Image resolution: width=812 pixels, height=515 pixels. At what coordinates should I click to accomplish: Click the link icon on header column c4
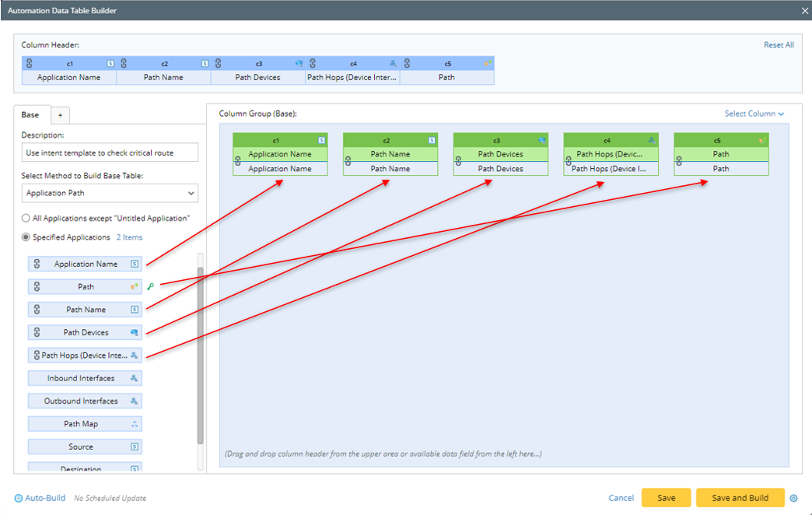313,63
